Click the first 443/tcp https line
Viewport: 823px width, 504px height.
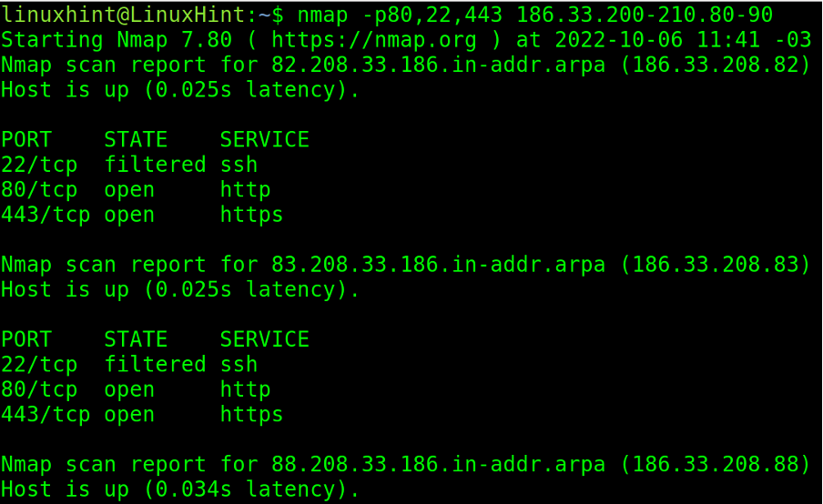(142, 216)
